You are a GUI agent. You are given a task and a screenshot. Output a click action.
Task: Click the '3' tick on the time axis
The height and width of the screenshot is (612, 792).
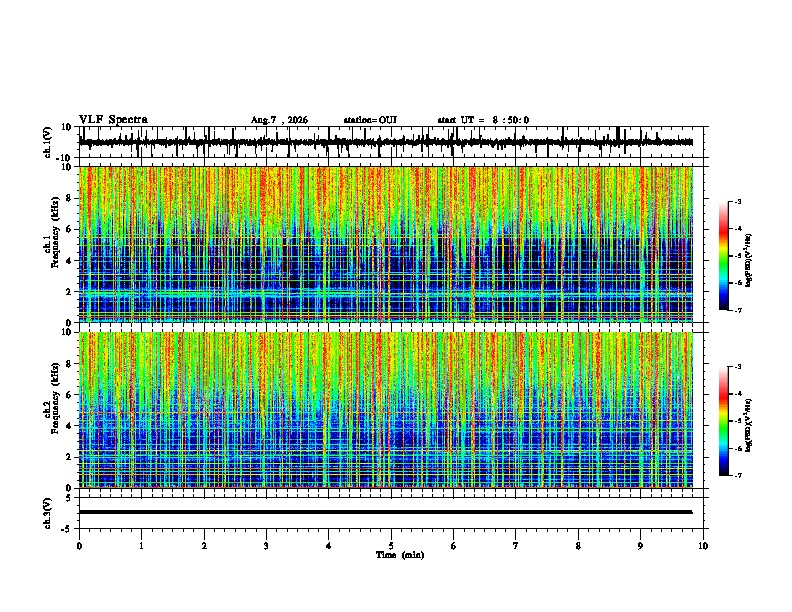point(266,546)
